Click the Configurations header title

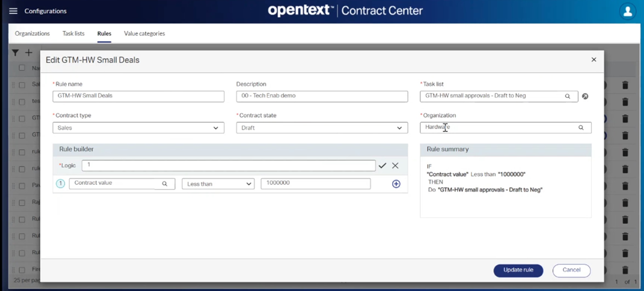[x=45, y=11]
